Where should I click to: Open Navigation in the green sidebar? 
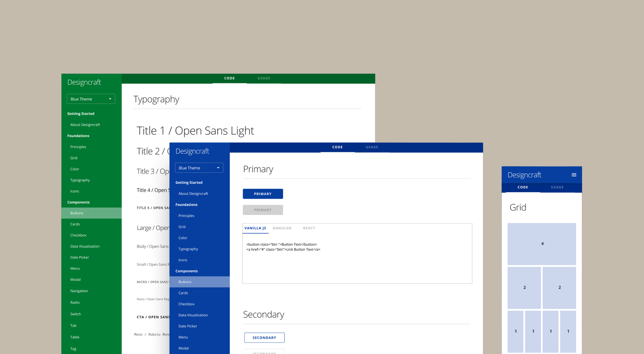[x=79, y=291]
